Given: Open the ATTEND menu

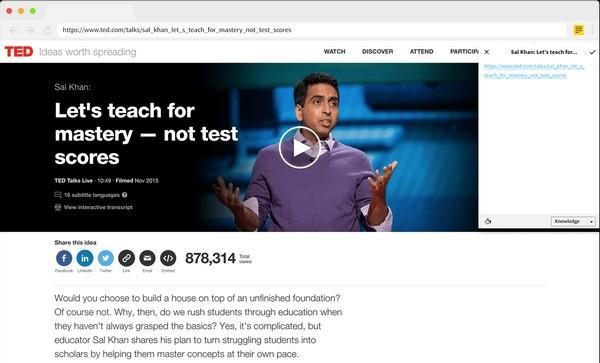Looking at the screenshot, I should click(x=421, y=52).
